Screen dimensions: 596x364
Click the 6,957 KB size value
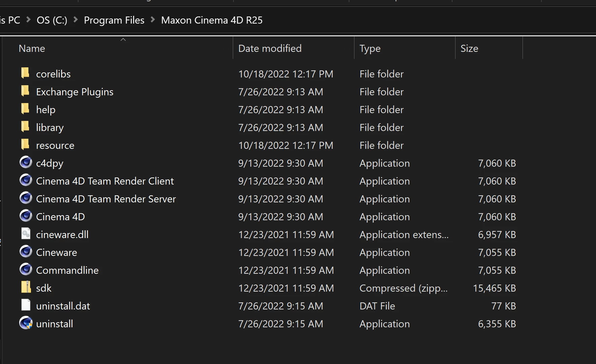[497, 235]
